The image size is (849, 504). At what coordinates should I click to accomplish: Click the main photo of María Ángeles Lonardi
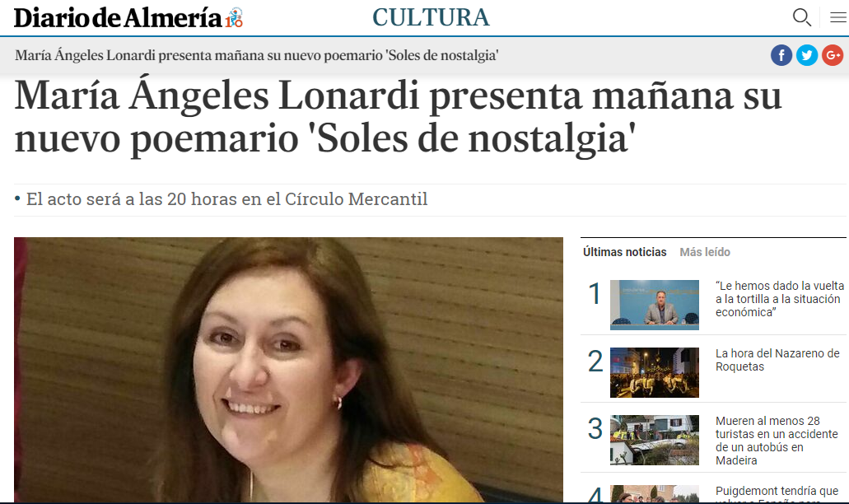(288, 370)
